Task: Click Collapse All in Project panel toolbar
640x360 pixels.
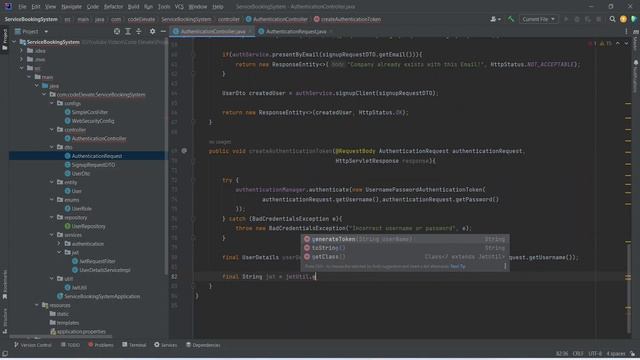Action: coord(139,31)
